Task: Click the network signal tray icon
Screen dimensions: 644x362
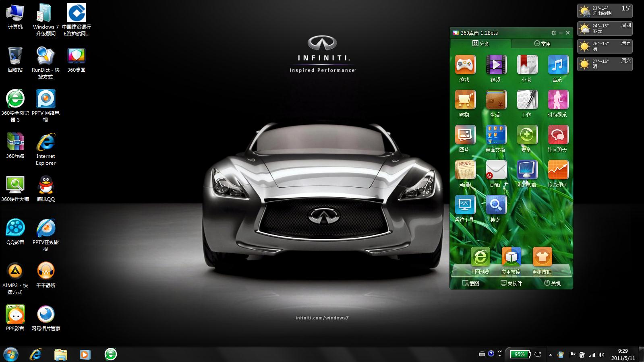Action: [x=592, y=355]
